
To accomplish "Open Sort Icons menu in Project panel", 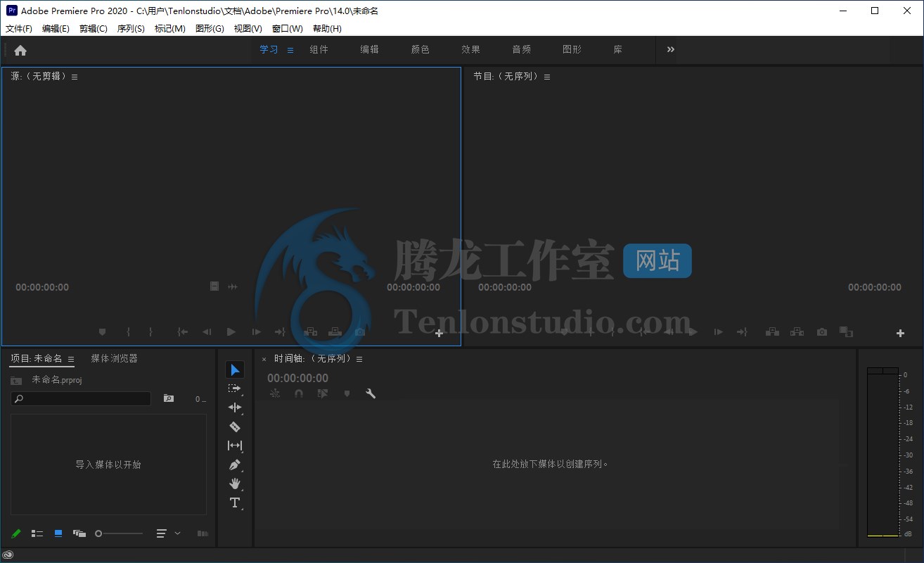I will 162,533.
